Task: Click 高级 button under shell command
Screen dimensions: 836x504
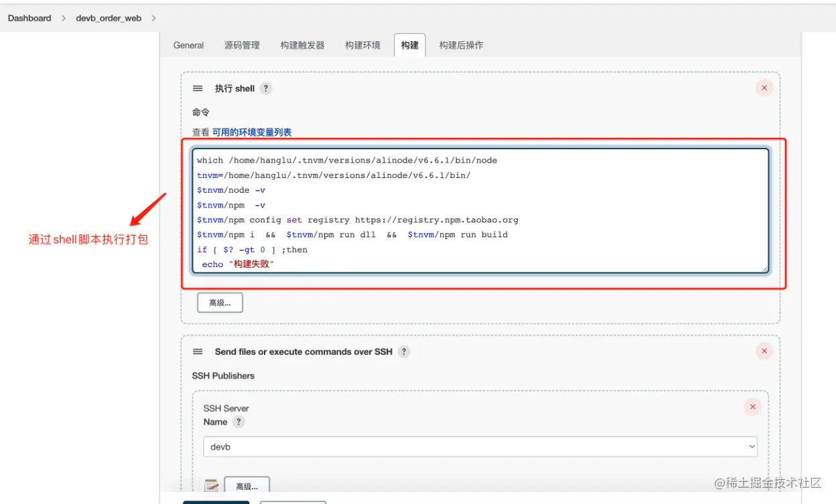Action: point(220,303)
